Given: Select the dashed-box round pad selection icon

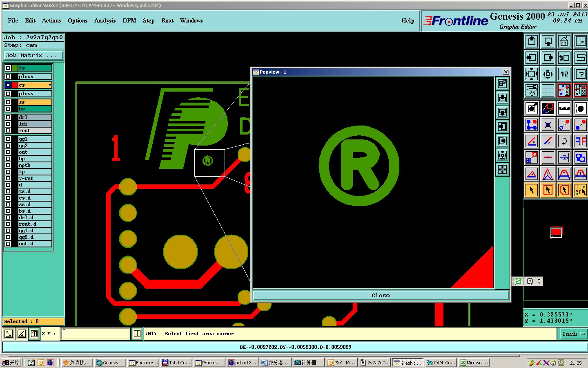Looking at the screenshot, I should tap(580, 108).
